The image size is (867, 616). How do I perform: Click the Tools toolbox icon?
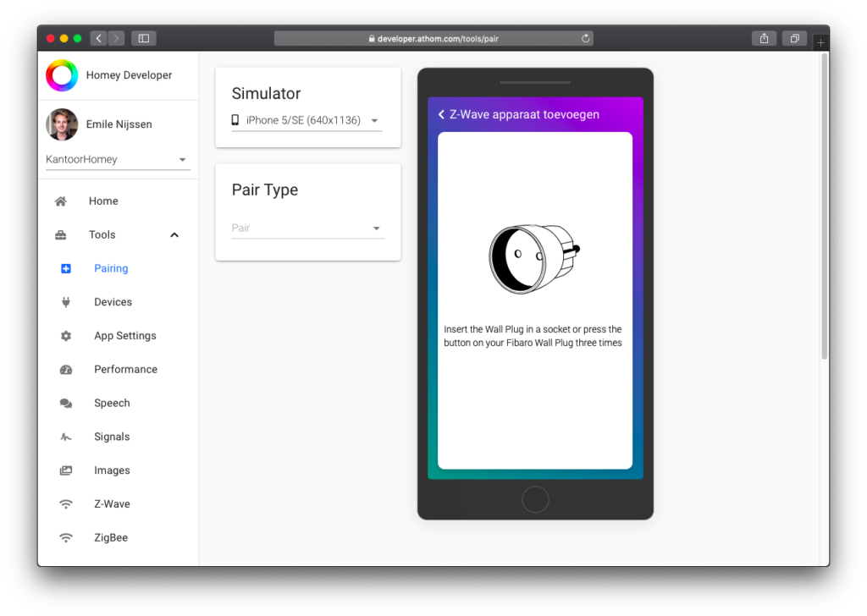[x=61, y=235]
